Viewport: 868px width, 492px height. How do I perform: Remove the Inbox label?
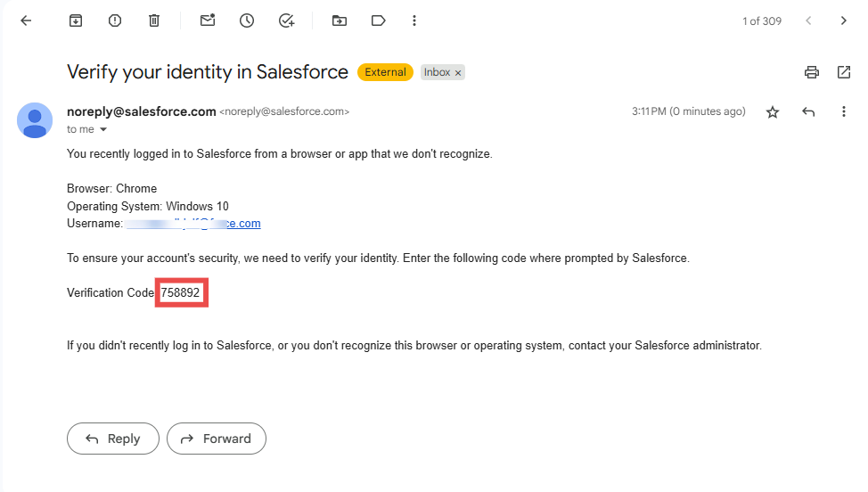(458, 73)
